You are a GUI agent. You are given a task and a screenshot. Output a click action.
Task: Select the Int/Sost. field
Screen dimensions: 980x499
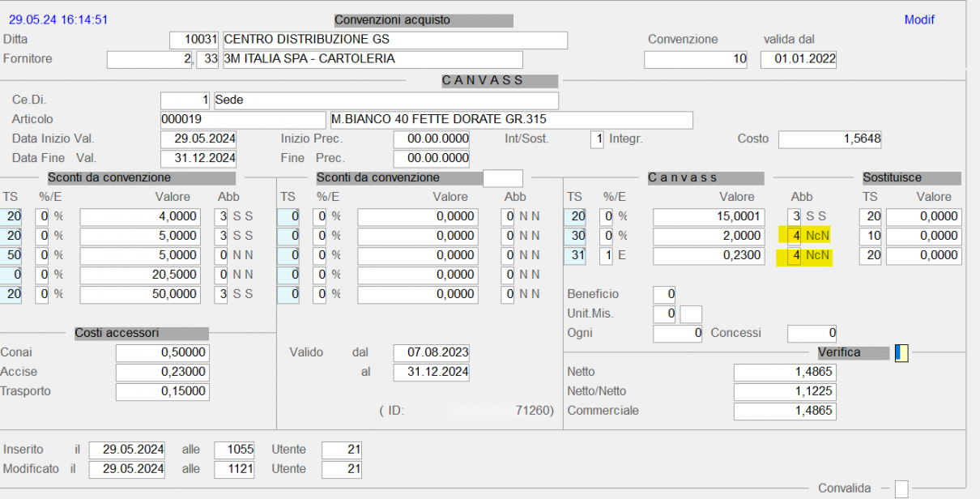597,139
